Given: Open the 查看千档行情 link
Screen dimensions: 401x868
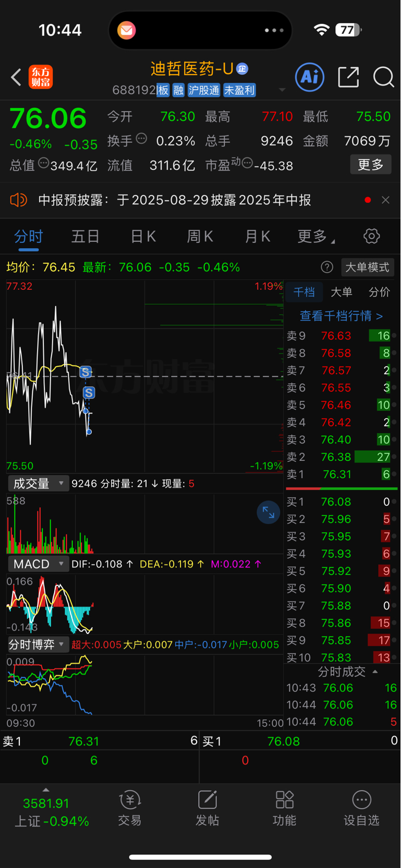Looking at the screenshot, I should pos(341,316).
